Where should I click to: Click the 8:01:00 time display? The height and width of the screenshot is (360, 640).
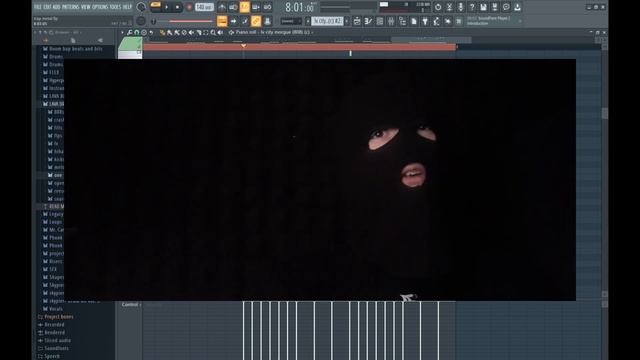300,7
